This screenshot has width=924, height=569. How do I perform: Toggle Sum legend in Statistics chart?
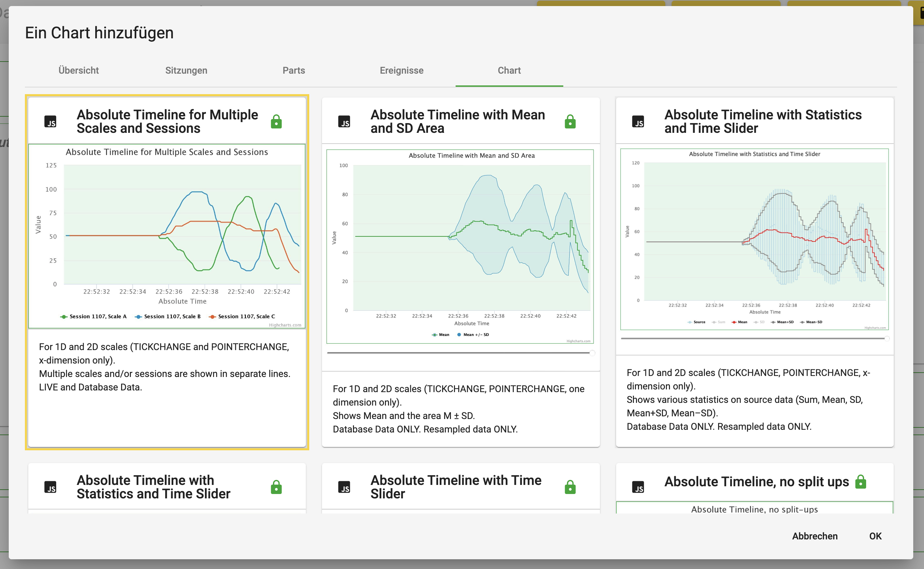pyautogui.click(x=718, y=322)
